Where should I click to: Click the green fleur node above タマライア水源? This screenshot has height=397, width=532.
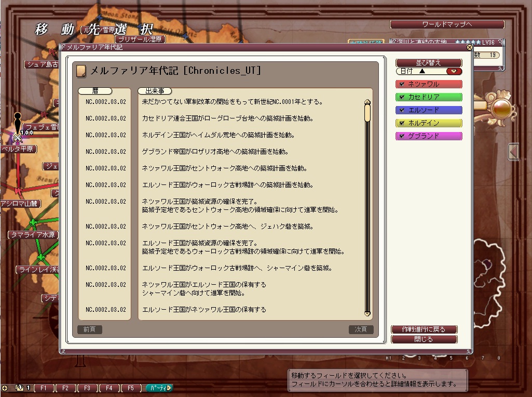coord(33,223)
